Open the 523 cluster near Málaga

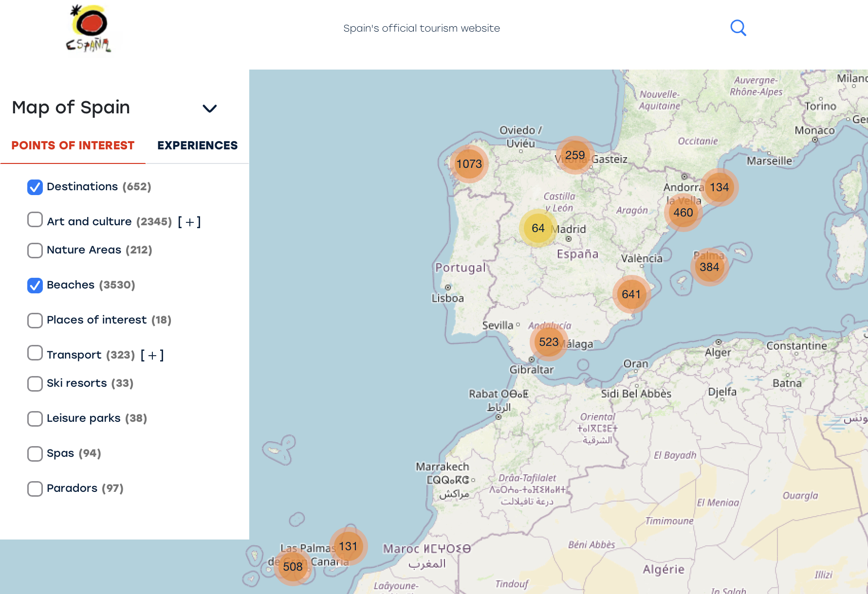pyautogui.click(x=547, y=342)
